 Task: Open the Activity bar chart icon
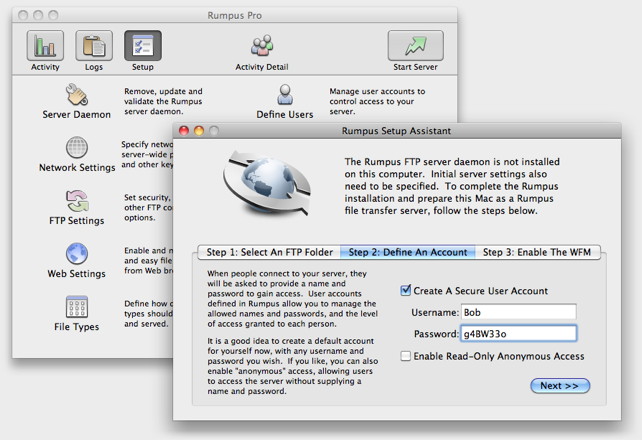coord(45,45)
